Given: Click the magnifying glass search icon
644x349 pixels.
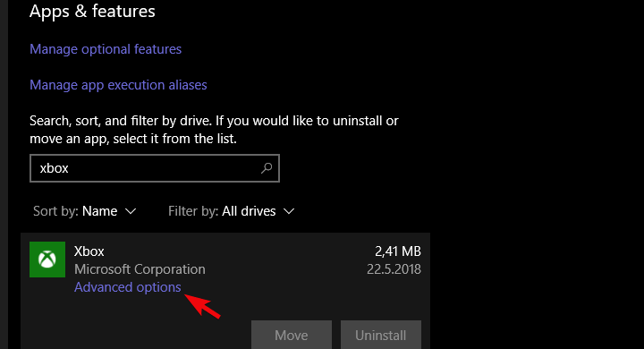Looking at the screenshot, I should click(267, 168).
